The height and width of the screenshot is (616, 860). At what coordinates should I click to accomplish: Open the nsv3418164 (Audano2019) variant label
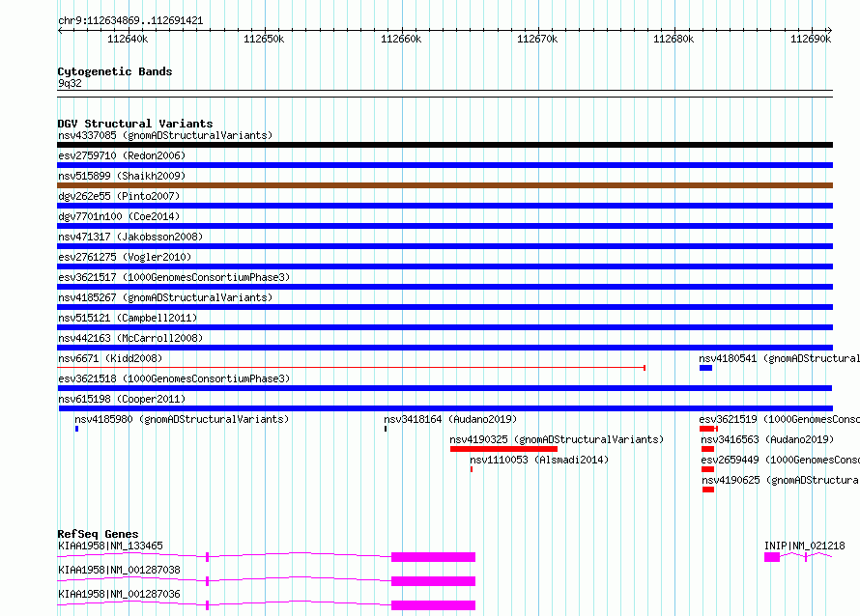[450, 419]
